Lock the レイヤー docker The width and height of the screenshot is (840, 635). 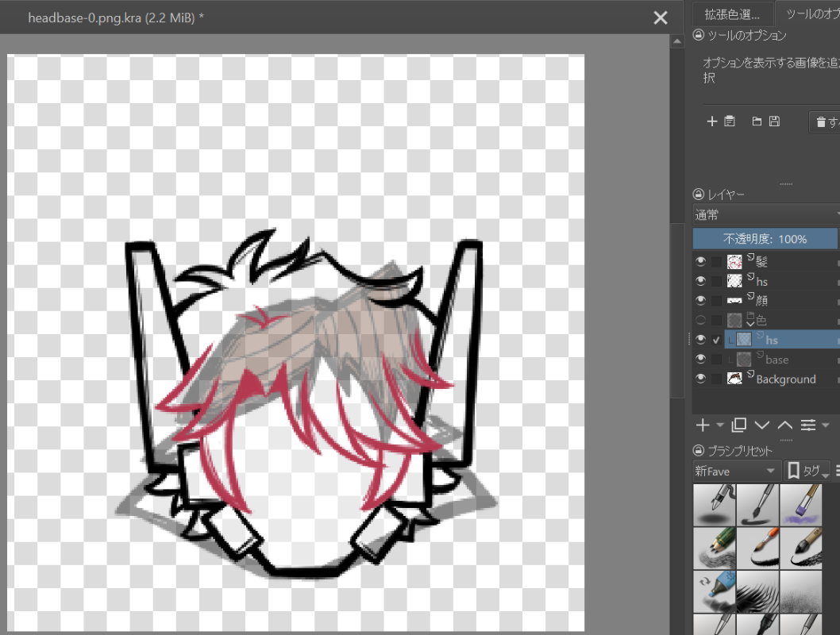(x=698, y=194)
